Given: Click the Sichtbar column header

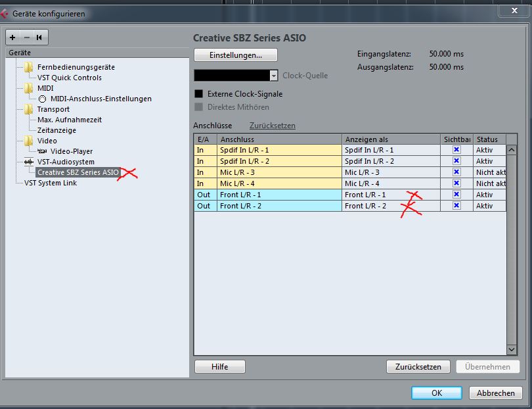Looking at the screenshot, I should pos(456,139).
